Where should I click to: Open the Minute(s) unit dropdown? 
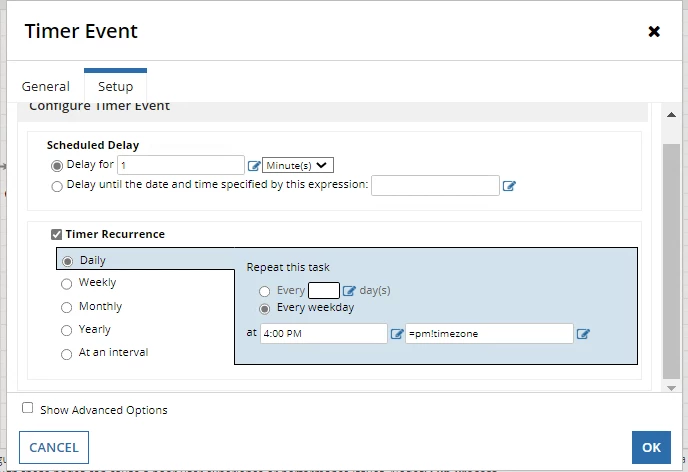297,165
